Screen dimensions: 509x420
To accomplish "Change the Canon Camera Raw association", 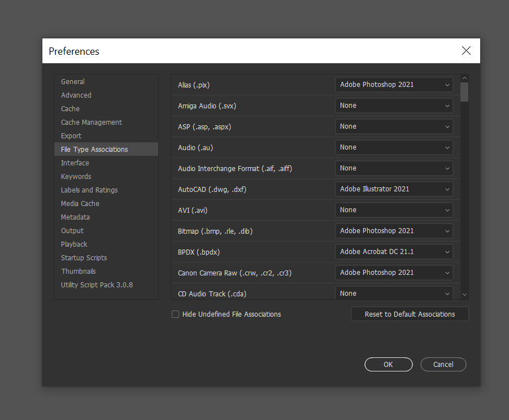I will point(394,272).
